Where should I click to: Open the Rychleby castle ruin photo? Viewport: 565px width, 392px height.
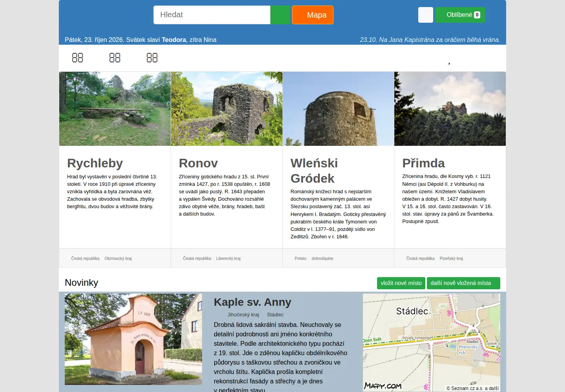115,109
